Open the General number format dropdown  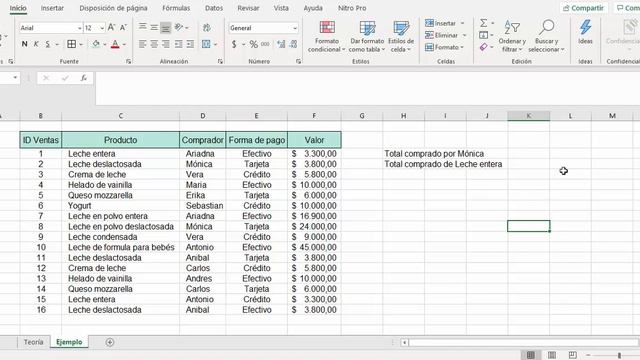coord(295,28)
